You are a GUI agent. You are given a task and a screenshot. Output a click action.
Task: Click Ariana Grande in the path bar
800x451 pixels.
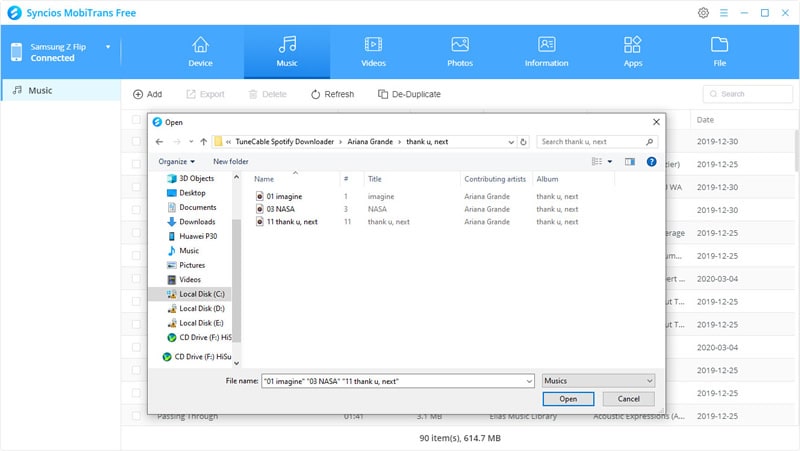[x=370, y=142]
